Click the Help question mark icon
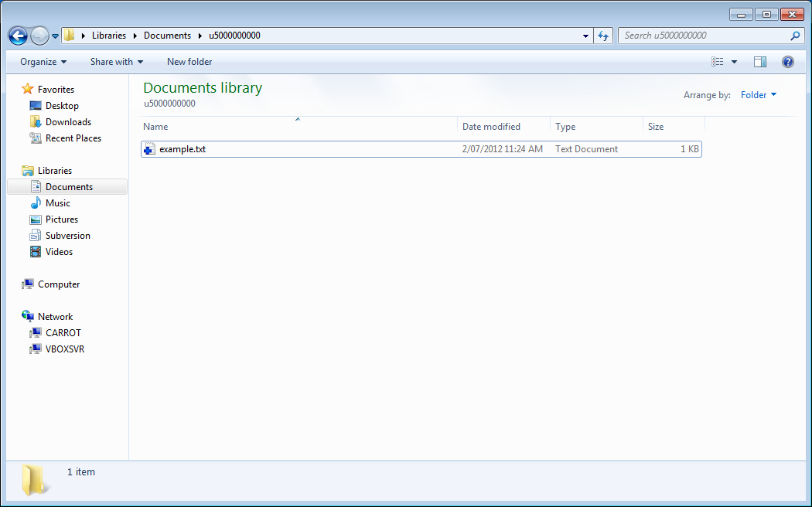 [787, 61]
